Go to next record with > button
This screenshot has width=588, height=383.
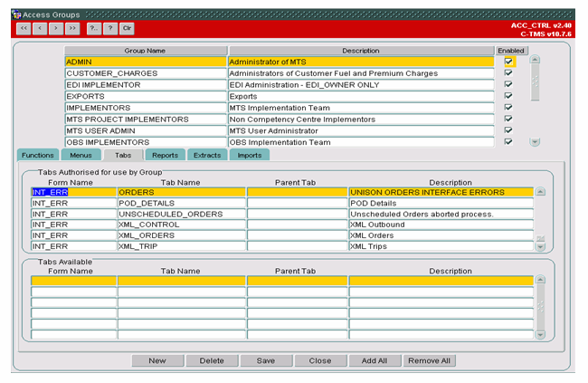click(56, 28)
